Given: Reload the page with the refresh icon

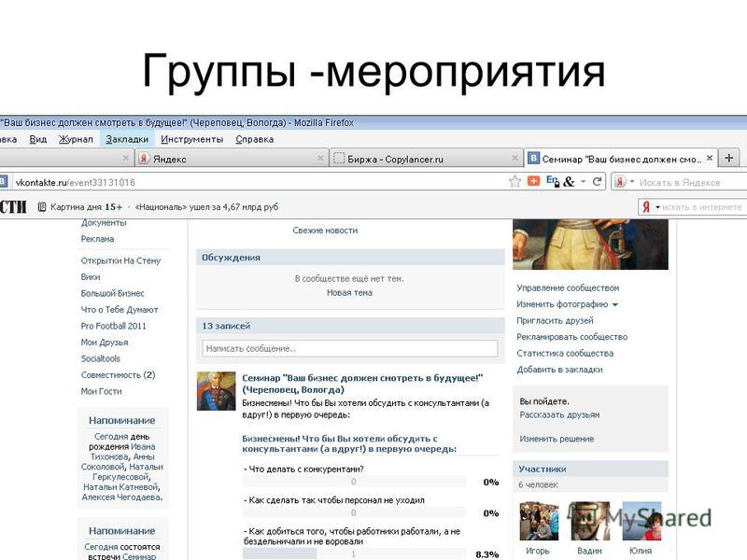Looking at the screenshot, I should pos(597,181).
